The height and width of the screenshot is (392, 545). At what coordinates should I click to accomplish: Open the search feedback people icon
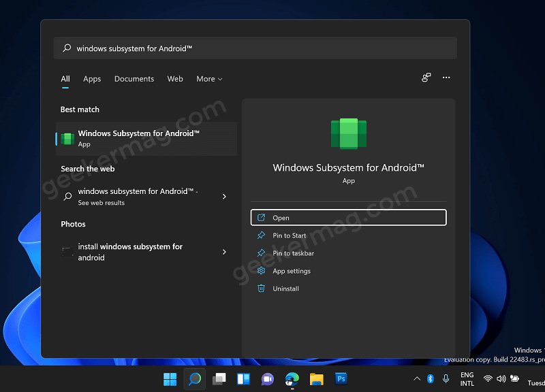point(426,78)
